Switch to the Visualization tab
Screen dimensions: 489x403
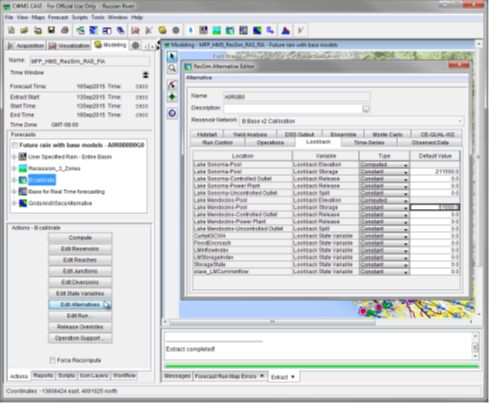(x=69, y=46)
